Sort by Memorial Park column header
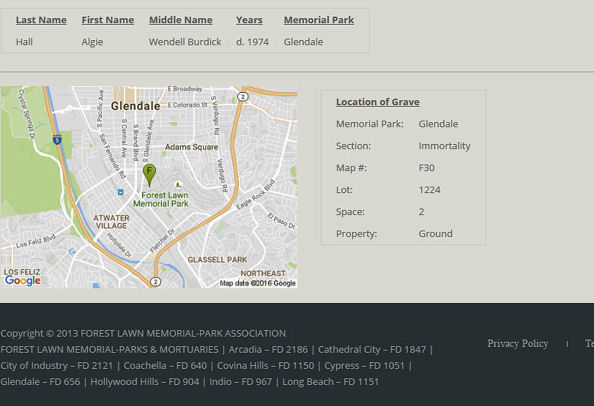The height and width of the screenshot is (406, 594). (319, 20)
